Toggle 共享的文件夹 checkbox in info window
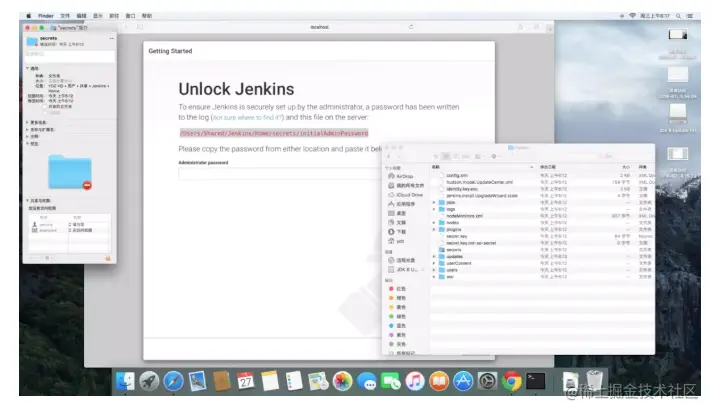Screen dimensions: 712x414 44,107
